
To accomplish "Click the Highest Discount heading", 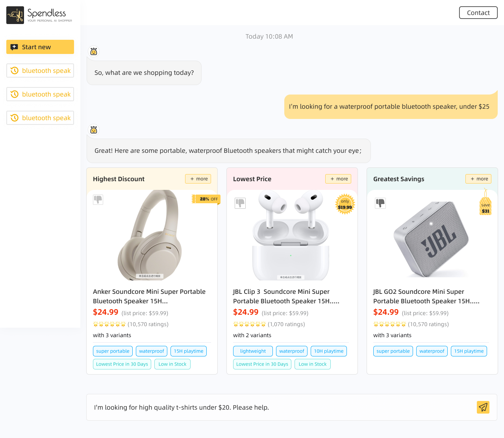I will 119,179.
